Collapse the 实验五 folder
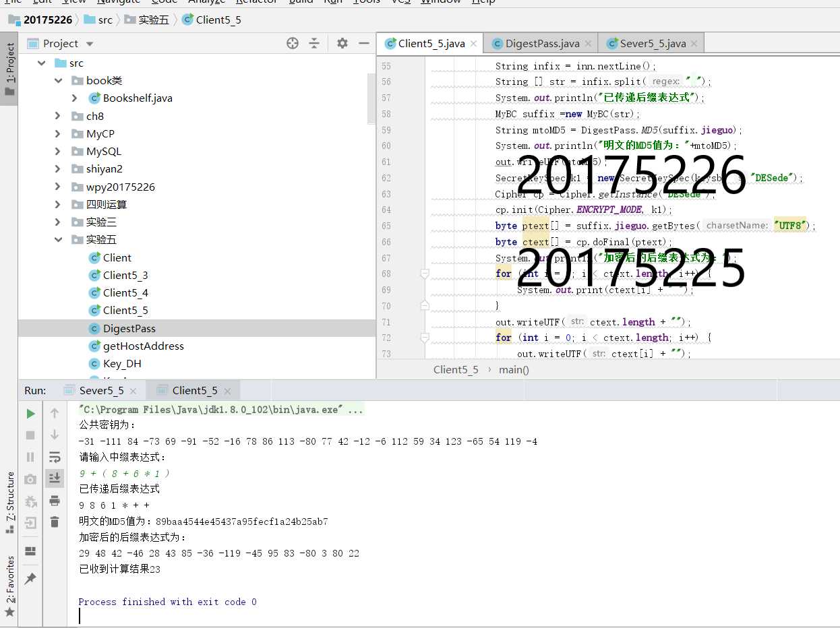Image resolution: width=840 pixels, height=628 pixels. 58,239
